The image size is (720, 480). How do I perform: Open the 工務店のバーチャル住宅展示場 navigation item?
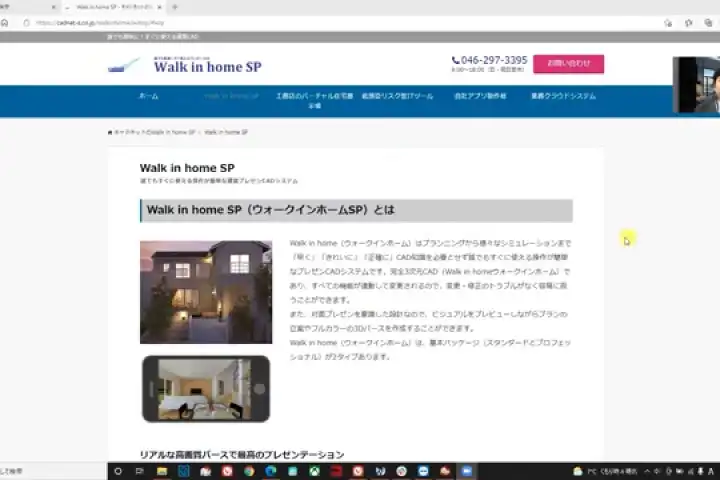(315, 101)
